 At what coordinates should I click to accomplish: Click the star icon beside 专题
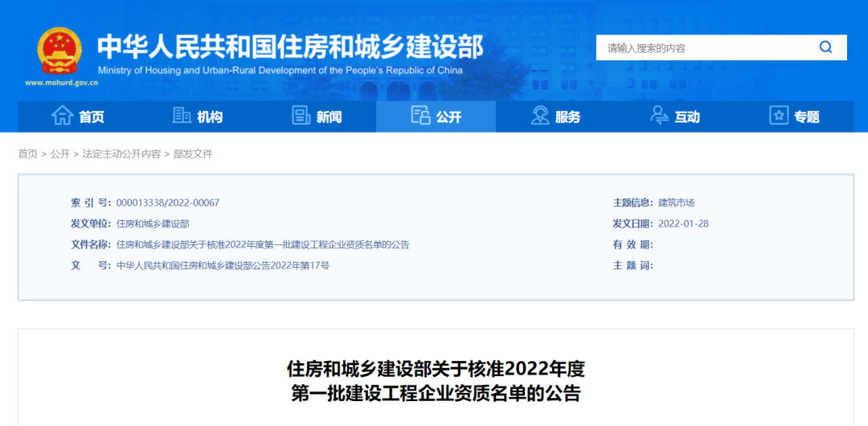(779, 116)
